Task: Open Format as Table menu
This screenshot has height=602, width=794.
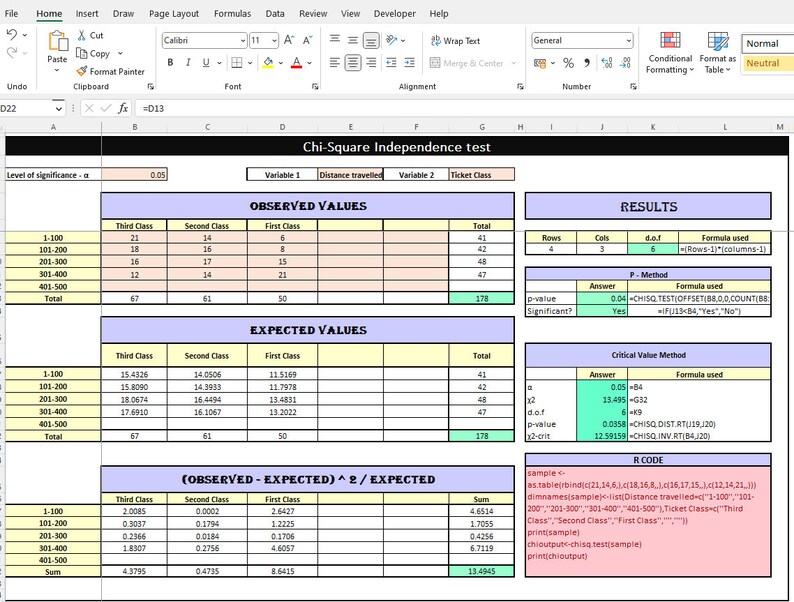Action: click(718, 53)
